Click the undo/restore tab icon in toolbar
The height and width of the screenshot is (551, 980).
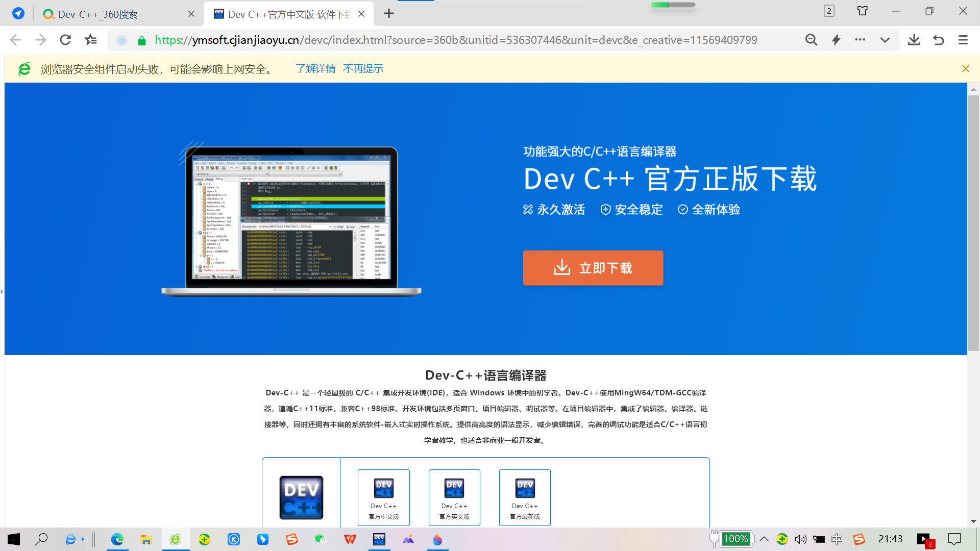tap(938, 40)
